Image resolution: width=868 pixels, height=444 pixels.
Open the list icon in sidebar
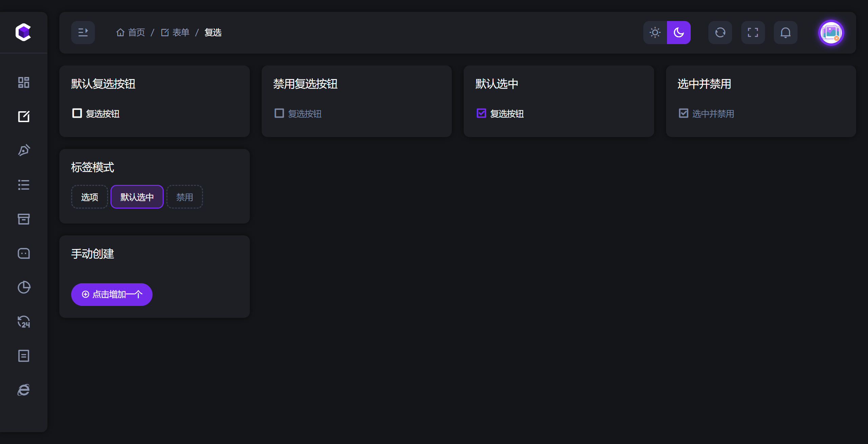click(24, 185)
